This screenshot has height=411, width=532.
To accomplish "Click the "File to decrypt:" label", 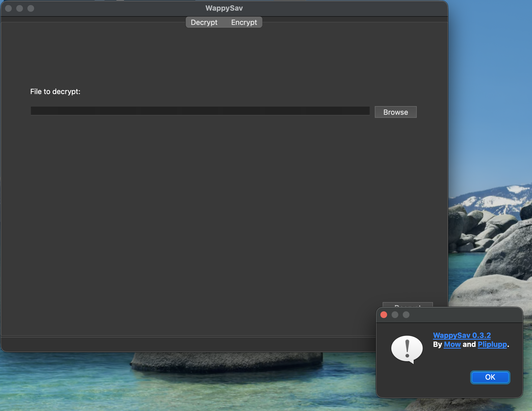I will pyautogui.click(x=55, y=92).
